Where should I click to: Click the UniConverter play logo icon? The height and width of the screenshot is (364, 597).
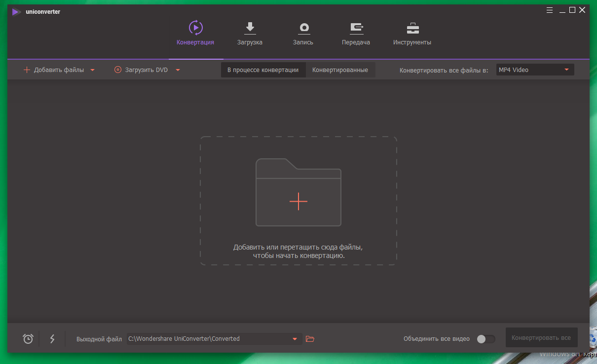click(15, 11)
